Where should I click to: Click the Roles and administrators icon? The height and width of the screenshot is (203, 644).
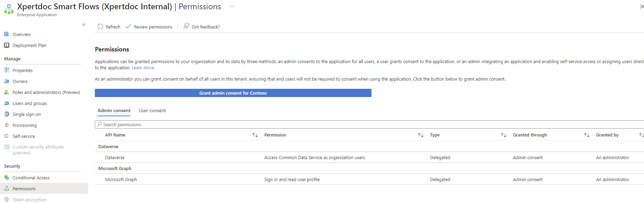(x=7, y=92)
